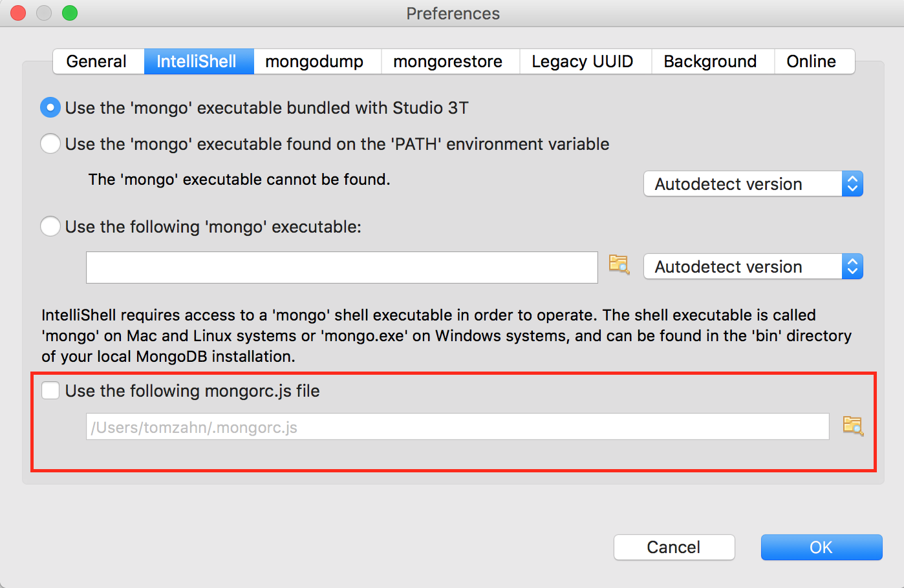Close the Preferences window with red button

(x=18, y=13)
